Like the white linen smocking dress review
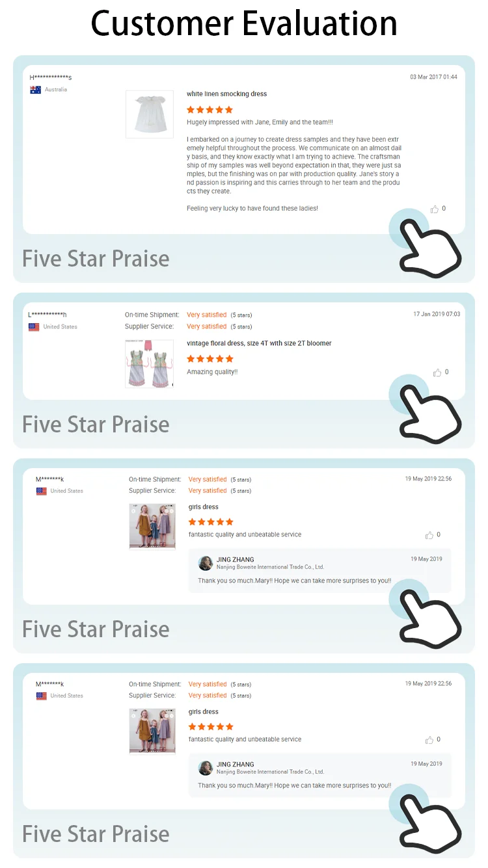The height and width of the screenshot is (868, 488). 435,209
